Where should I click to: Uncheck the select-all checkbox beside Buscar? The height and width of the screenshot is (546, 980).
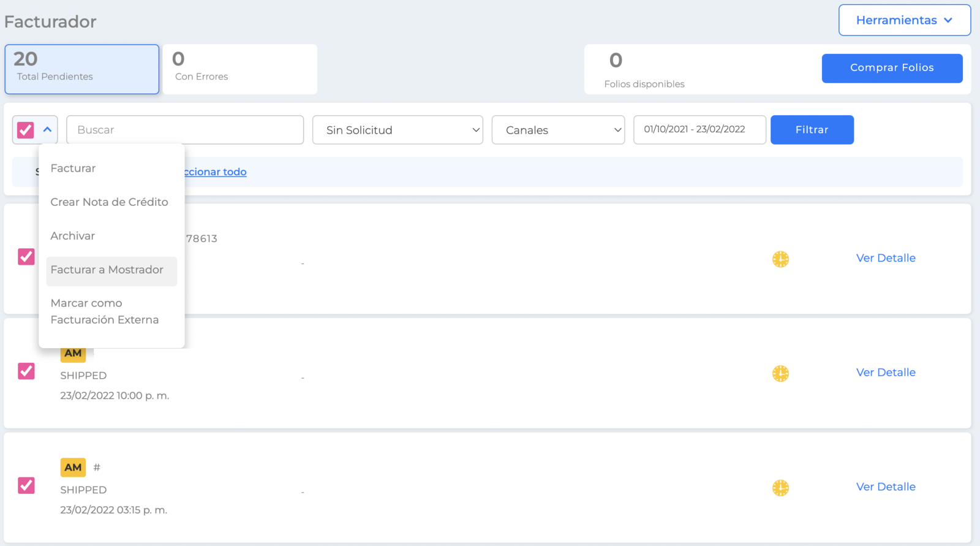[25, 130]
